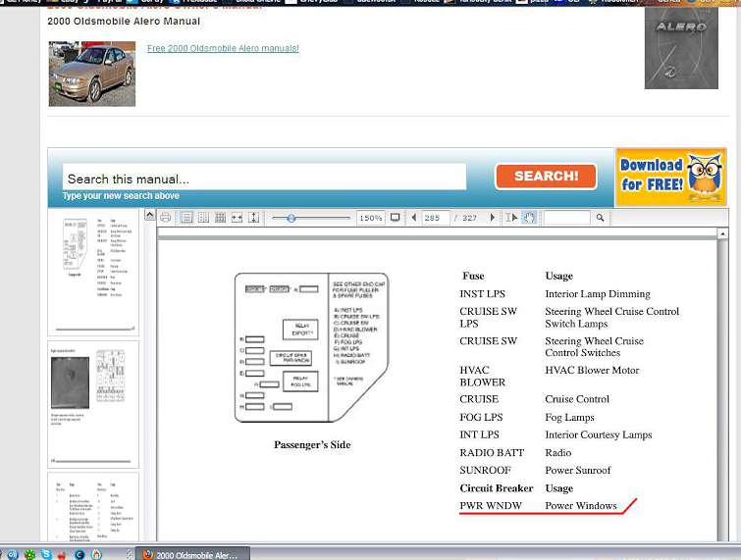Click the zoom percentage box showing 150%
This screenshot has height=560, width=741.
pos(370,218)
